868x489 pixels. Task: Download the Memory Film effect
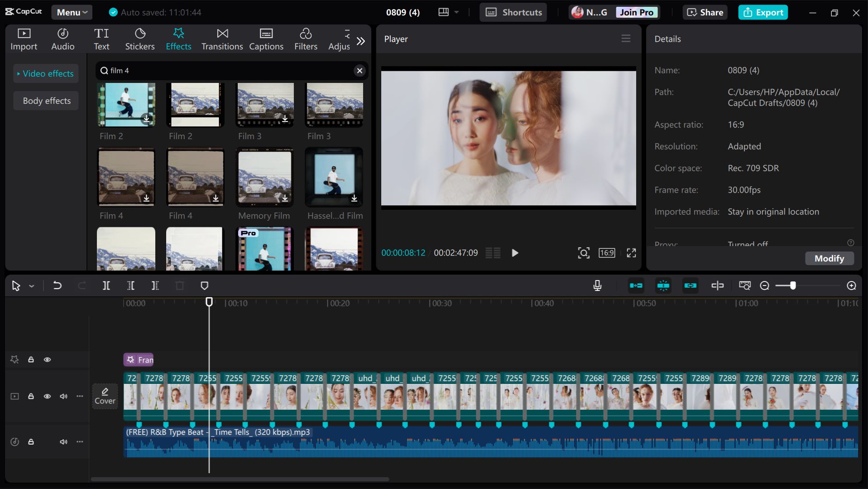coord(285,198)
